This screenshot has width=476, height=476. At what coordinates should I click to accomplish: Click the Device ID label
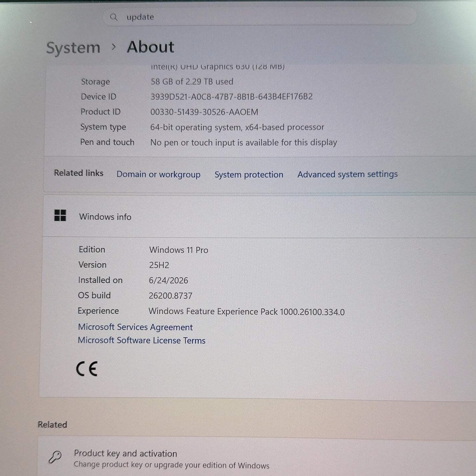tap(99, 96)
